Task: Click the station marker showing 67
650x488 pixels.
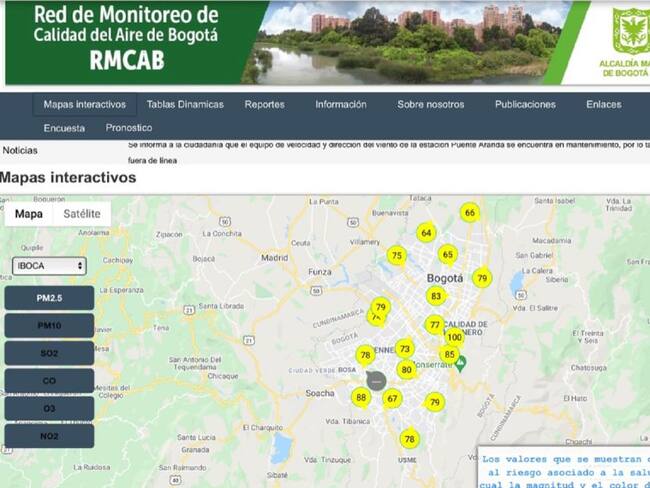Action: 392,399
